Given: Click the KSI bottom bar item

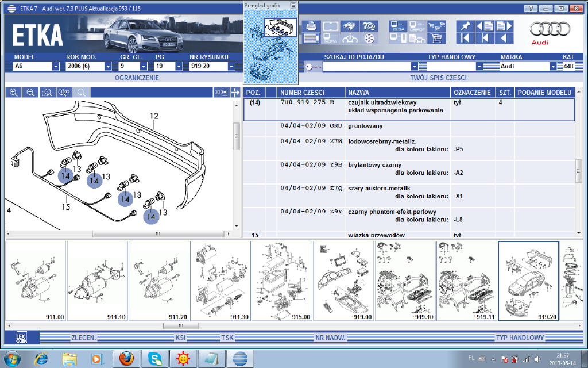Looking at the screenshot, I should pyautogui.click(x=180, y=338).
